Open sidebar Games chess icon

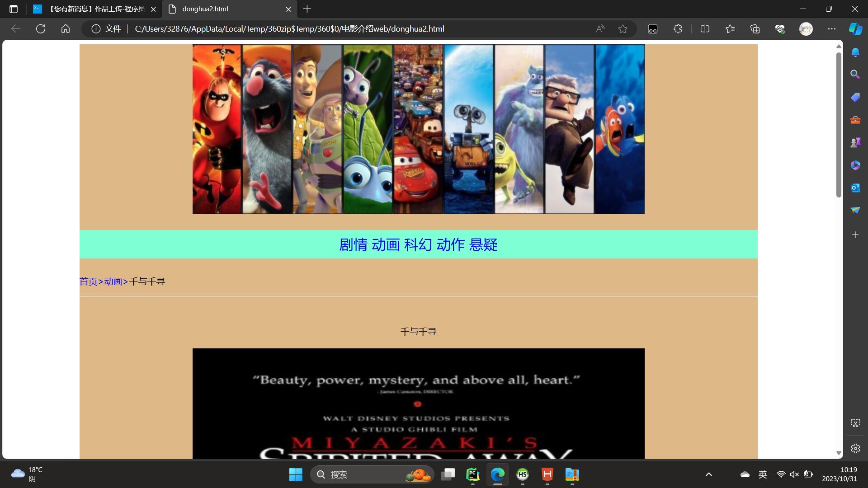855,143
